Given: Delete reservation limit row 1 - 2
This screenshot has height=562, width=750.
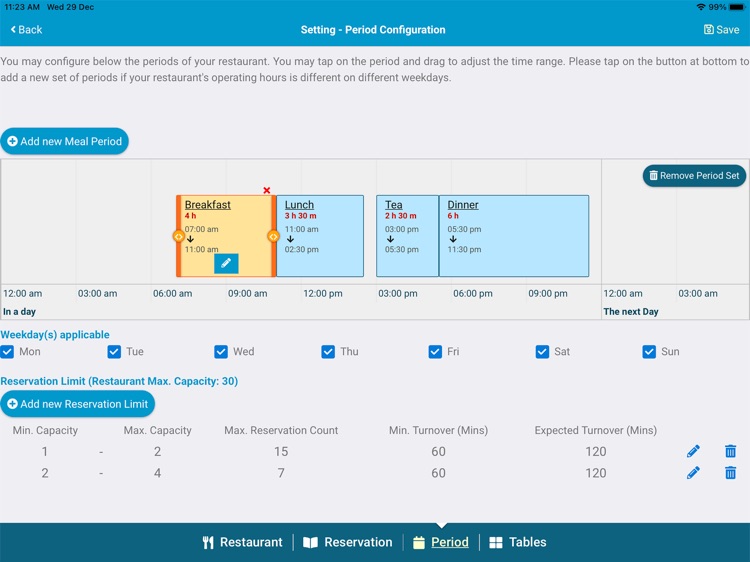Looking at the screenshot, I should (x=730, y=451).
